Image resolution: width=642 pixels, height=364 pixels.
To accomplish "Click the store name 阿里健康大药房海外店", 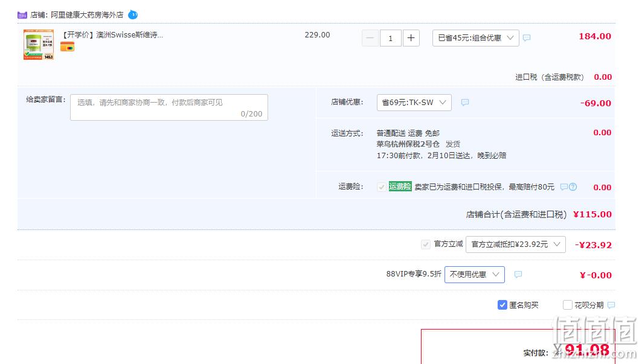I will tap(87, 15).
